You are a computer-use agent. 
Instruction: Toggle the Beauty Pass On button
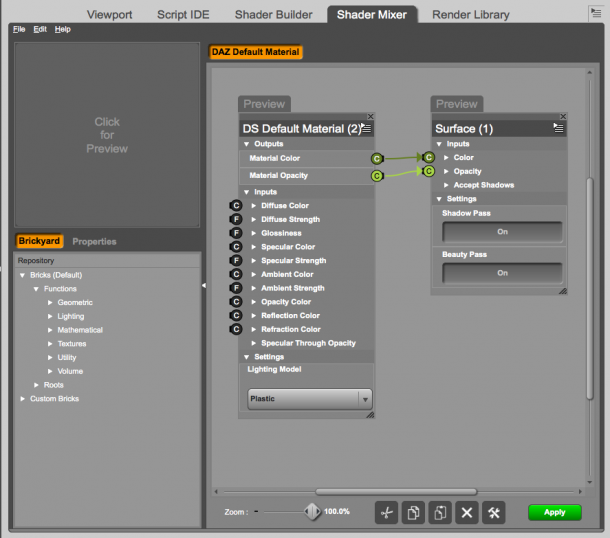coord(502,273)
